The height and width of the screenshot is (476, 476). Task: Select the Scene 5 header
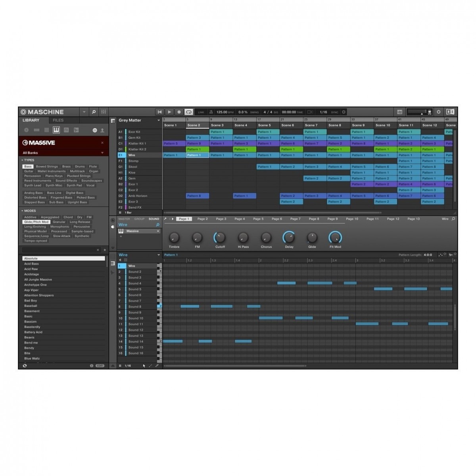268,125
